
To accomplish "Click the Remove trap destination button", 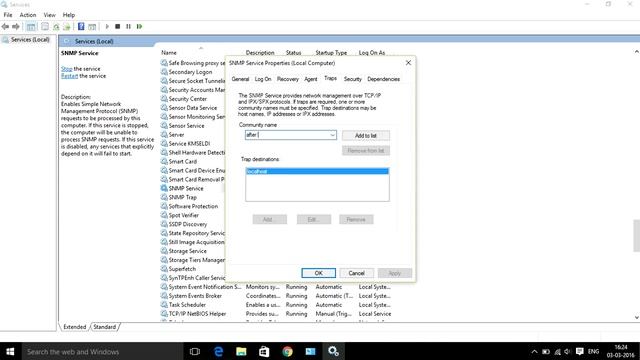I will click(356, 220).
